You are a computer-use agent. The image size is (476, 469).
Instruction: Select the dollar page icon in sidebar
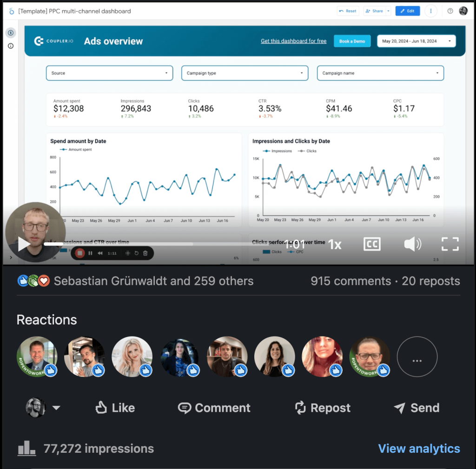(11, 33)
